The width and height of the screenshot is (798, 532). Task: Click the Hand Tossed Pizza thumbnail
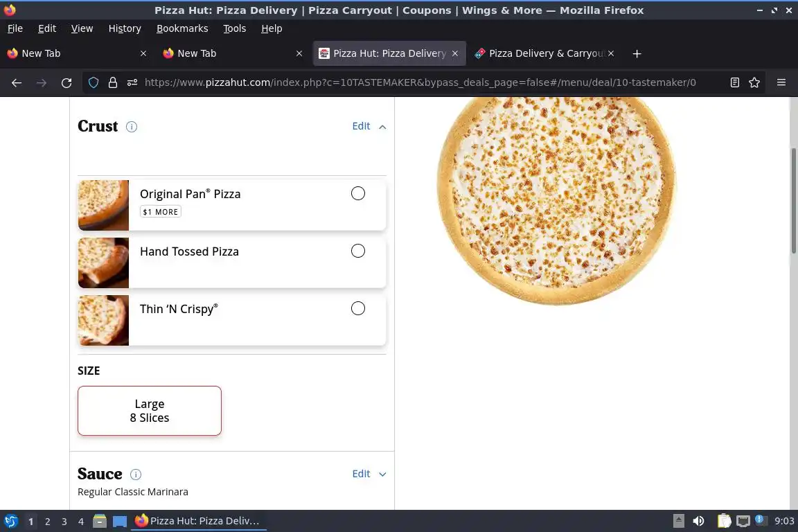pos(103,263)
